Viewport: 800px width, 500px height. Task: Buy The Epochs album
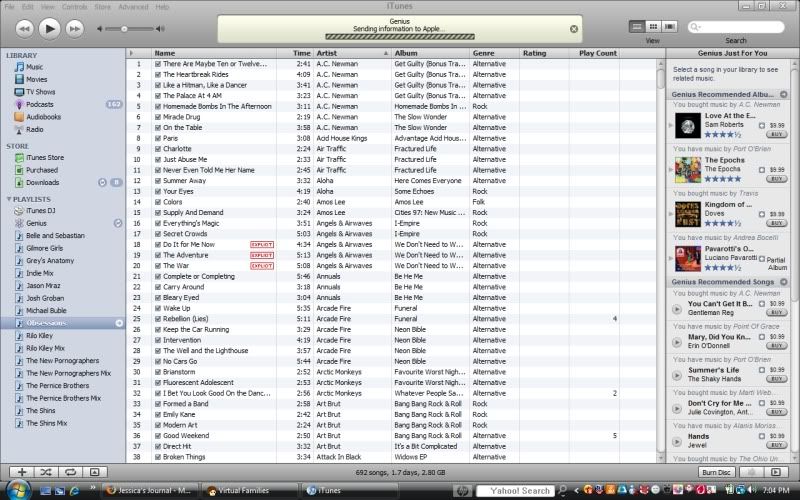776,179
